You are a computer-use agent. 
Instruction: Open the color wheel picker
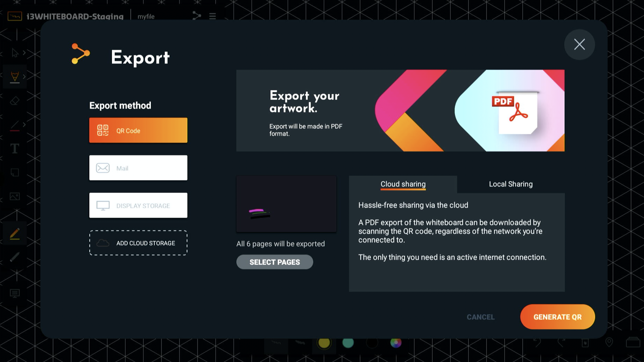tap(395, 343)
